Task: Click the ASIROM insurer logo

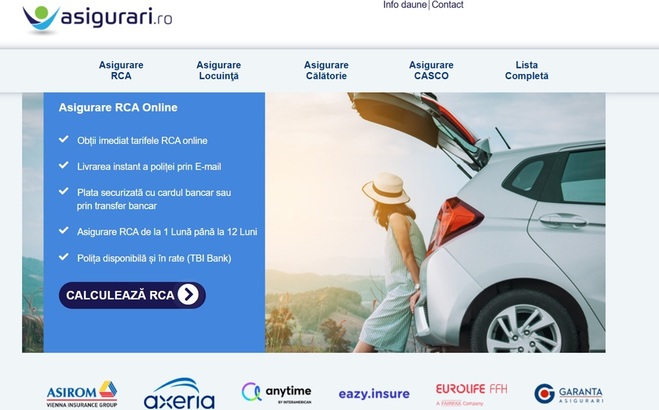Action: (x=82, y=394)
